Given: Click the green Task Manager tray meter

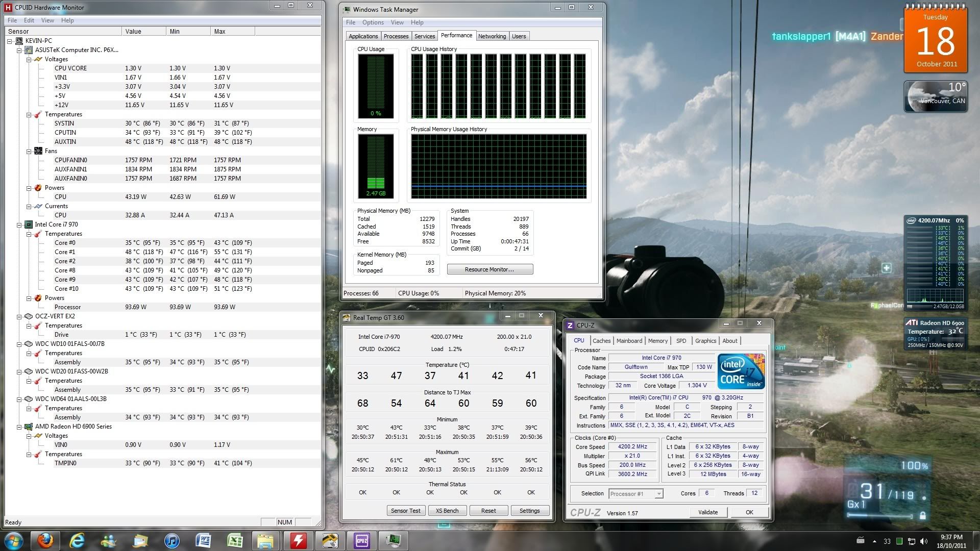Looking at the screenshot, I should coord(899,541).
